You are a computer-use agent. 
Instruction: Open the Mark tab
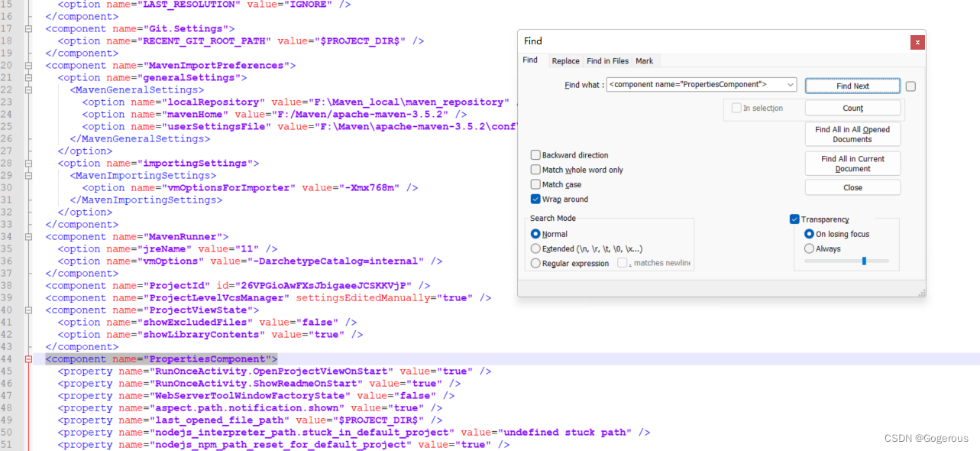[x=644, y=60]
